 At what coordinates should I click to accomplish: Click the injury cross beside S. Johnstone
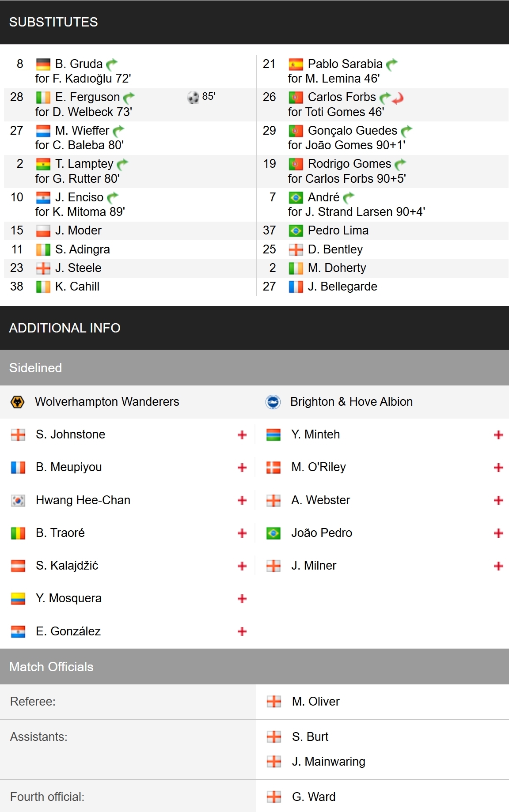coord(242,435)
